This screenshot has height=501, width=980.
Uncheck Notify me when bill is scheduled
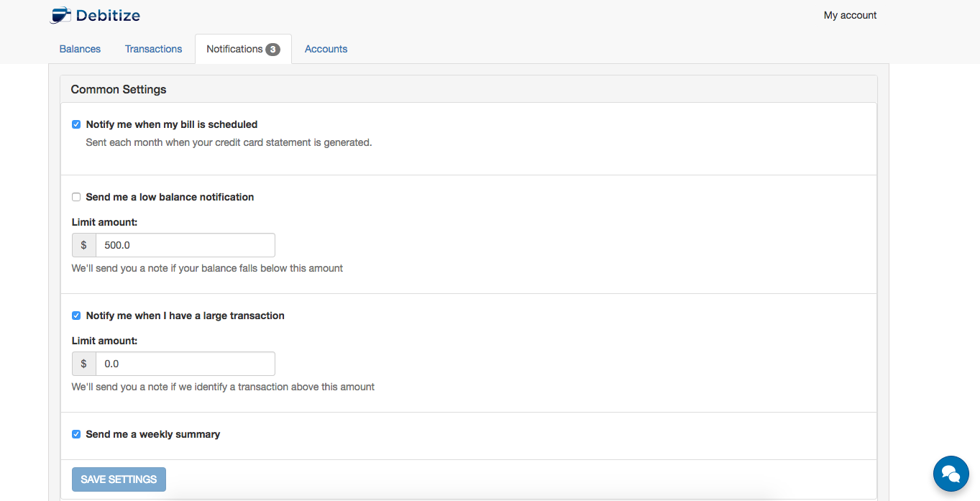pyautogui.click(x=76, y=124)
